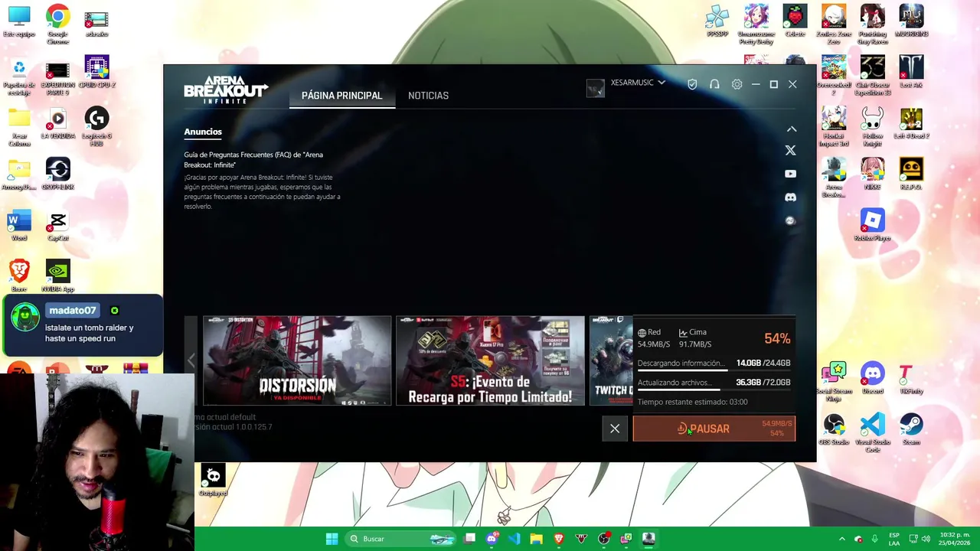Click the Arena Breakout Infinite logo
The height and width of the screenshot is (551, 980).
tap(226, 89)
